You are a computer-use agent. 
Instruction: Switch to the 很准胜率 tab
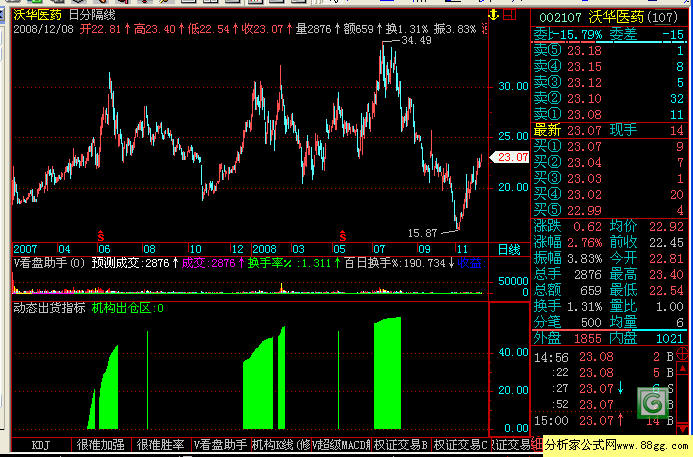(x=161, y=445)
